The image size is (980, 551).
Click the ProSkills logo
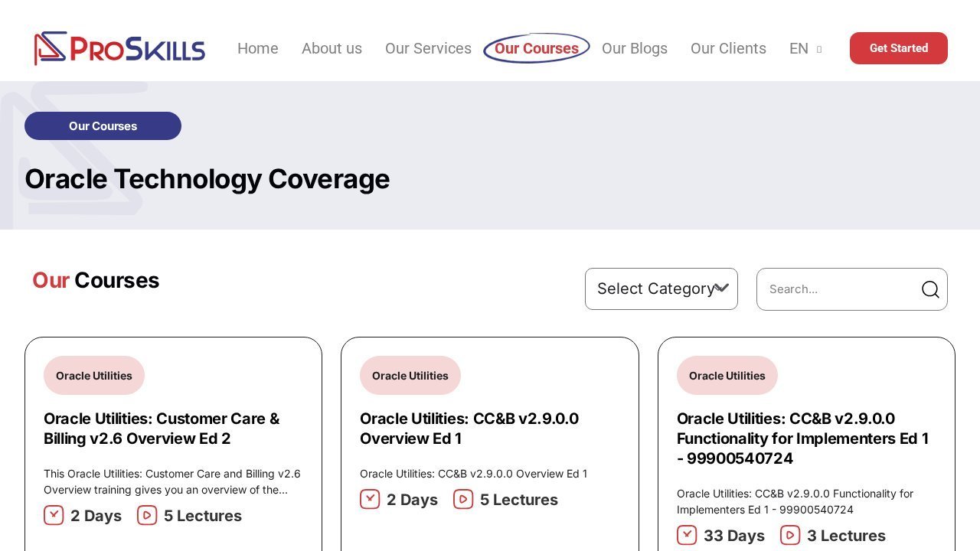(119, 48)
